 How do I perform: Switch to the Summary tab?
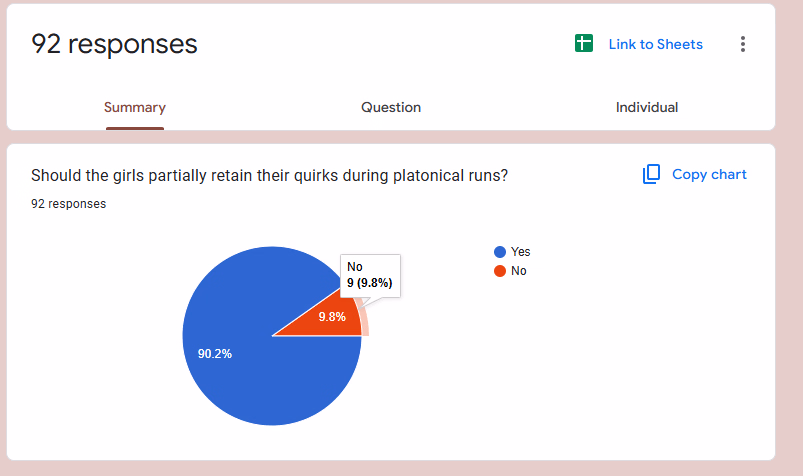click(135, 107)
